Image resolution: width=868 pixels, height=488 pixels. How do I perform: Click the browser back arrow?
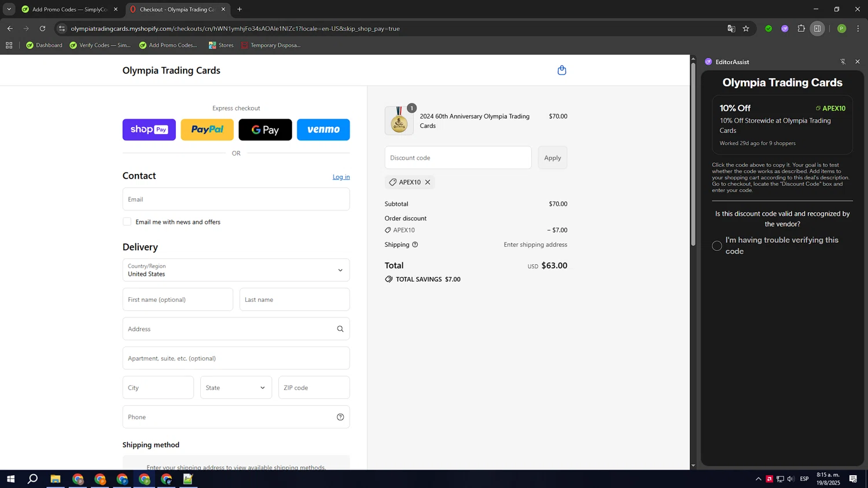point(10,28)
